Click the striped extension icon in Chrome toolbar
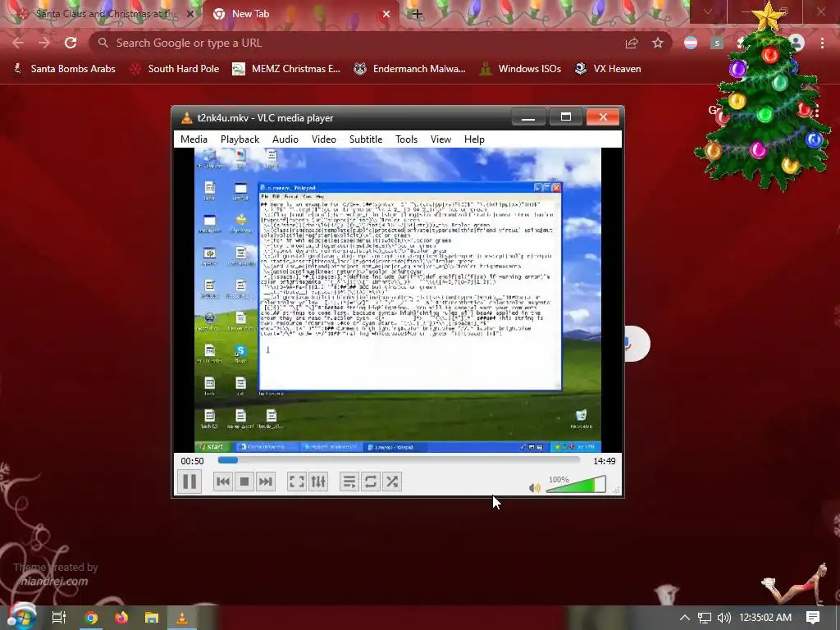 (x=691, y=43)
